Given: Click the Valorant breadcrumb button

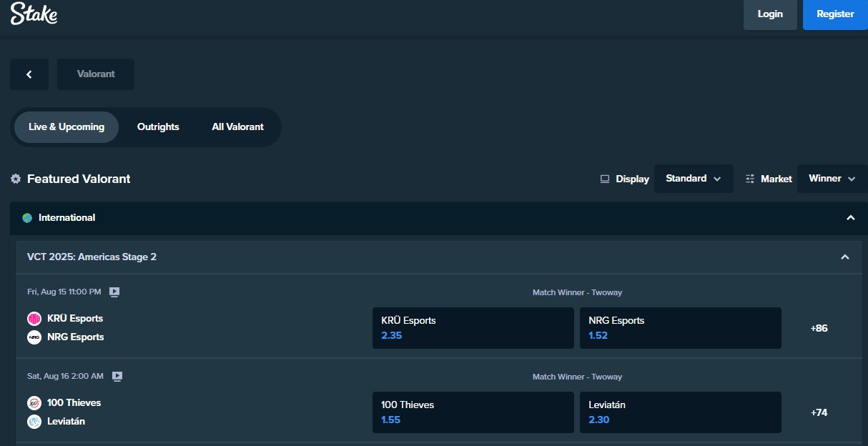Looking at the screenshot, I should click(x=96, y=74).
